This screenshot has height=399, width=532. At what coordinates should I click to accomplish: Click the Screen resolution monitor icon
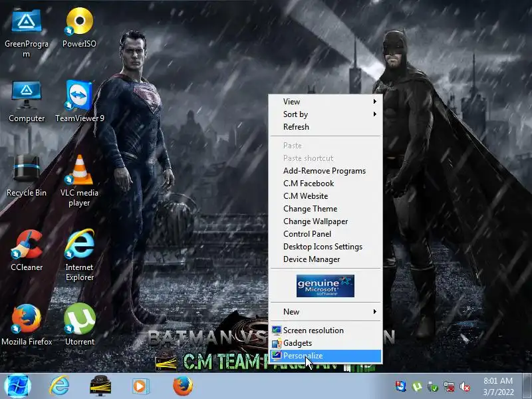(277, 330)
